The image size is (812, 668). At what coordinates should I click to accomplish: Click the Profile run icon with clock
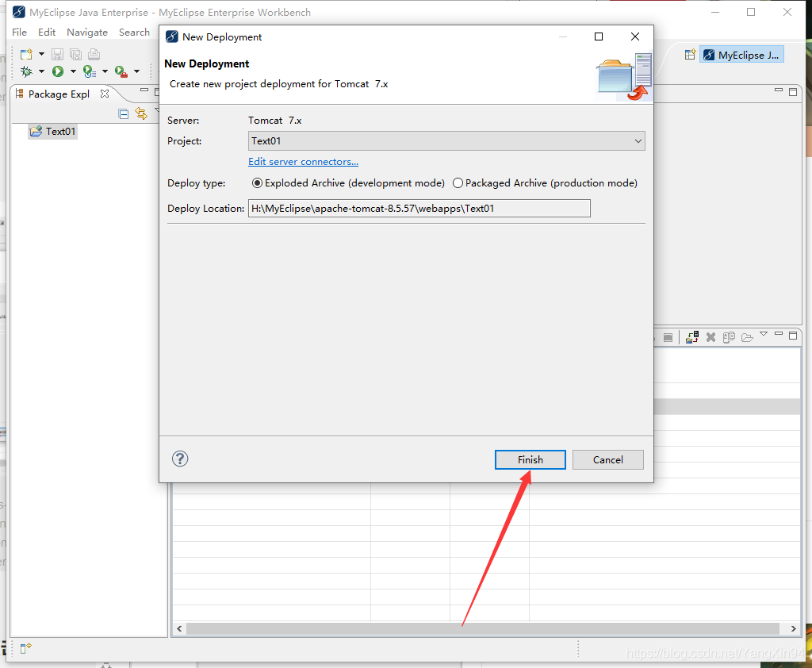pyautogui.click(x=90, y=71)
